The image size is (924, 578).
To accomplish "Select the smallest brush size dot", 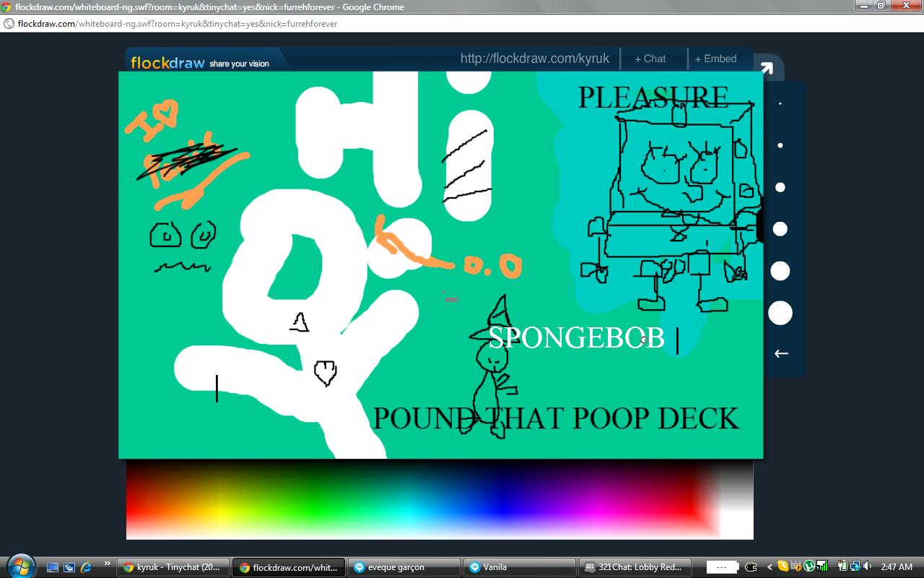I will (780, 103).
